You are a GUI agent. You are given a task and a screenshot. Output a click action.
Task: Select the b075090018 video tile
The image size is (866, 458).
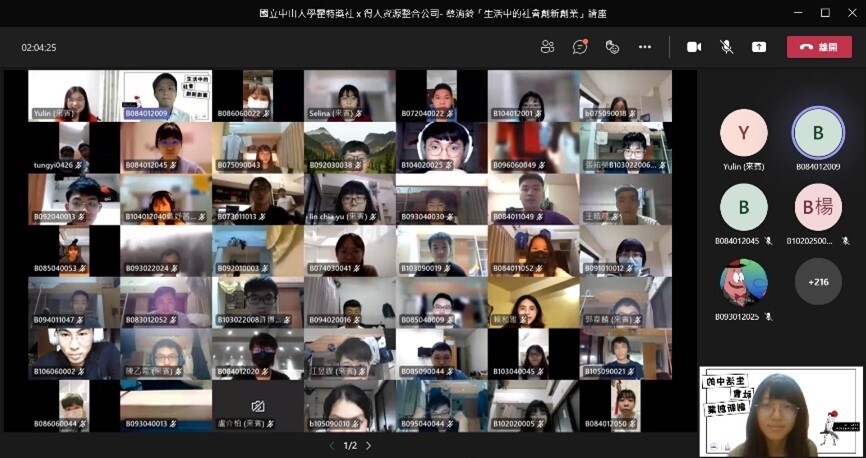point(626,96)
